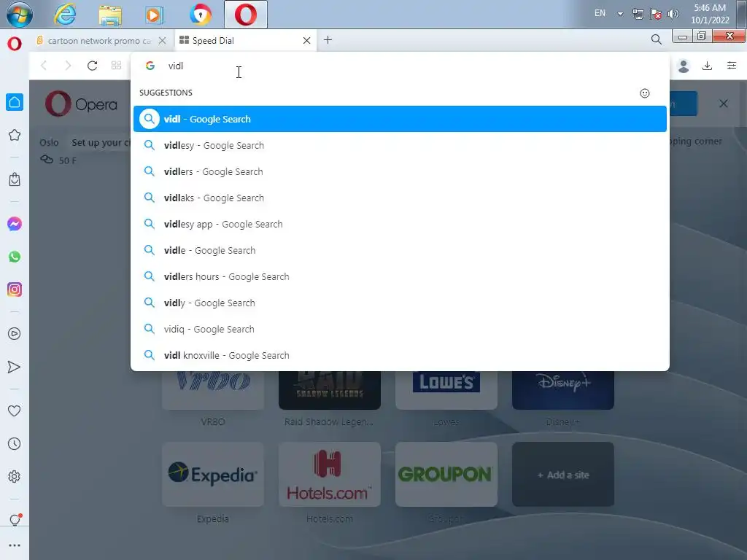The width and height of the screenshot is (747, 560).
Task: Click the 50 F weather reading
Action: coord(67,160)
